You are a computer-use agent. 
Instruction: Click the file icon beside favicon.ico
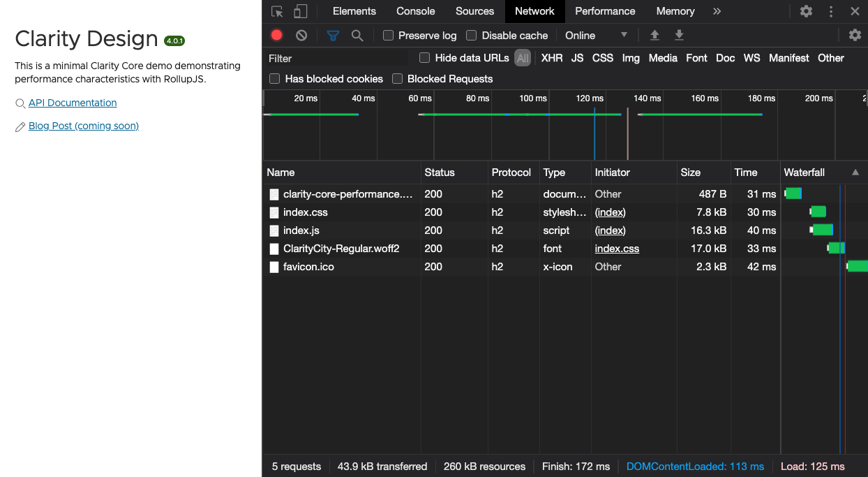click(x=274, y=267)
